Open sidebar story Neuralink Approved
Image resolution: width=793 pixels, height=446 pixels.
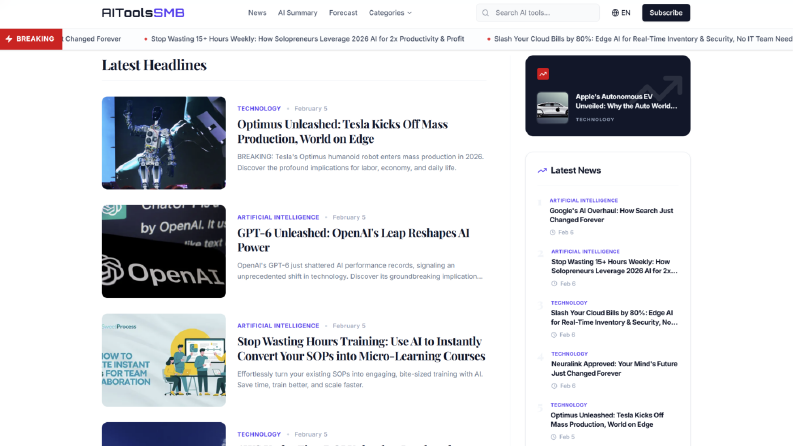[614, 368]
